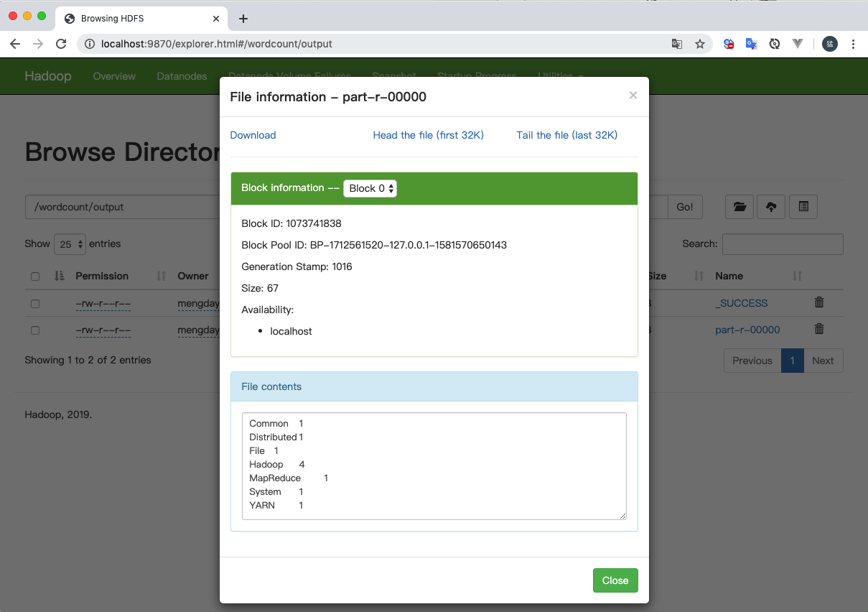The height and width of the screenshot is (612, 868).
Task: Open a new browser tab
Action: coord(243,19)
